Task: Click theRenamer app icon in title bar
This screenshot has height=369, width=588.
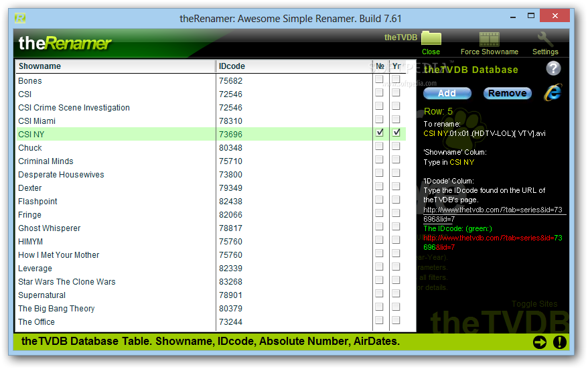Action: point(20,18)
